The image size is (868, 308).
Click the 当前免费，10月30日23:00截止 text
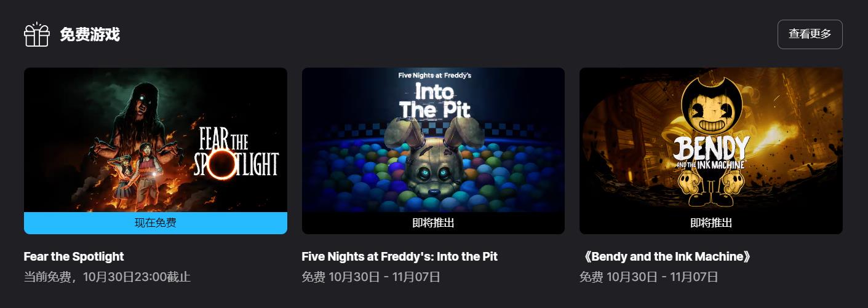107,277
